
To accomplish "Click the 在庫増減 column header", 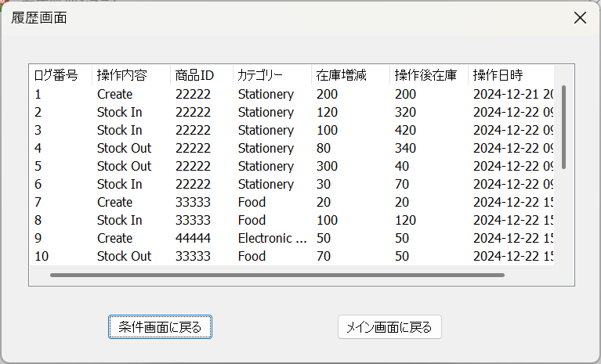I will point(338,76).
